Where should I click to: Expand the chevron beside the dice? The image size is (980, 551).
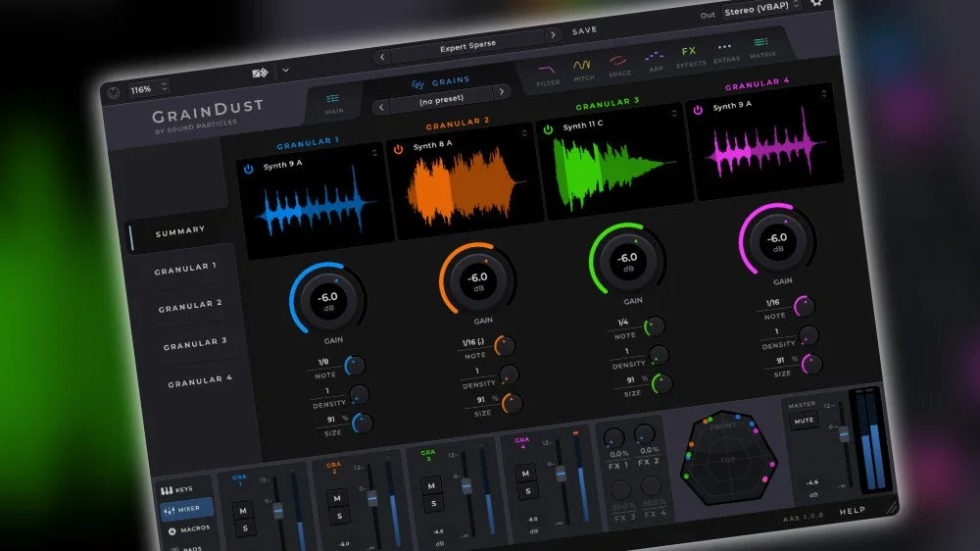(285, 70)
